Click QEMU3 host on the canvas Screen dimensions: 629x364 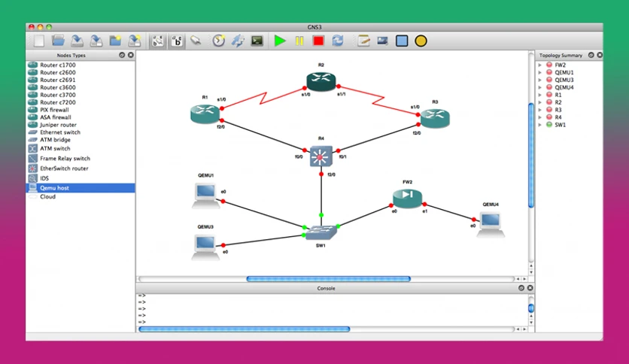pyautogui.click(x=205, y=247)
